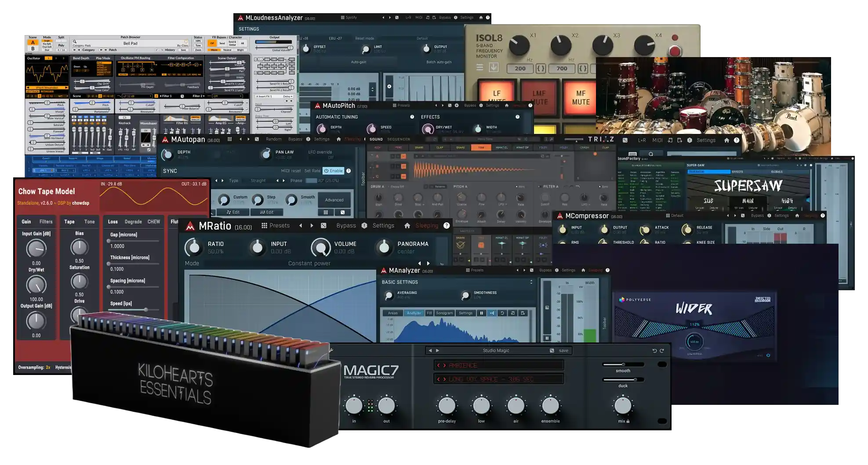Open MRatio help question mark icon
Image resolution: width=868 pixels, height=465 pixels.
click(447, 226)
